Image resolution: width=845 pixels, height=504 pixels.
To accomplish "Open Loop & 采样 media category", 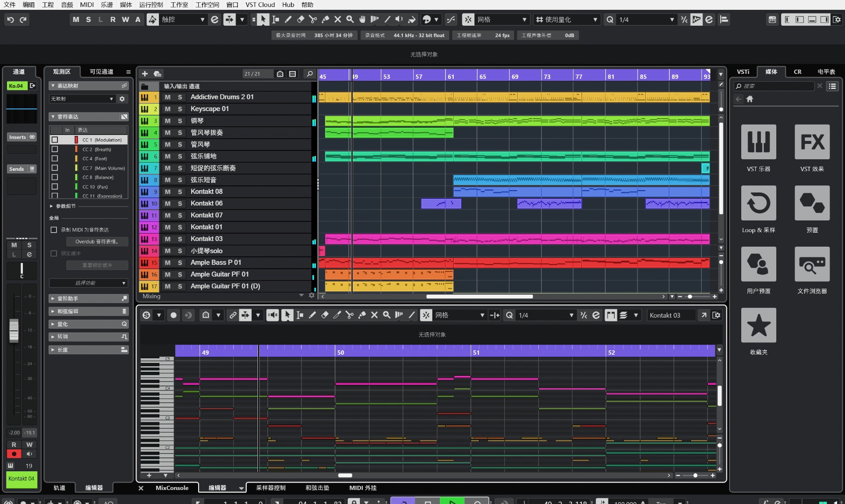I will pos(758,203).
